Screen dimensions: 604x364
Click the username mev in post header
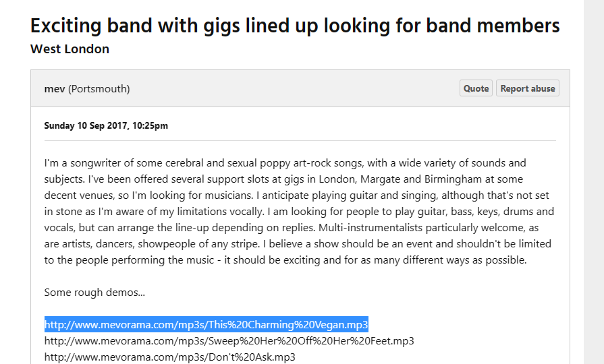(54, 88)
